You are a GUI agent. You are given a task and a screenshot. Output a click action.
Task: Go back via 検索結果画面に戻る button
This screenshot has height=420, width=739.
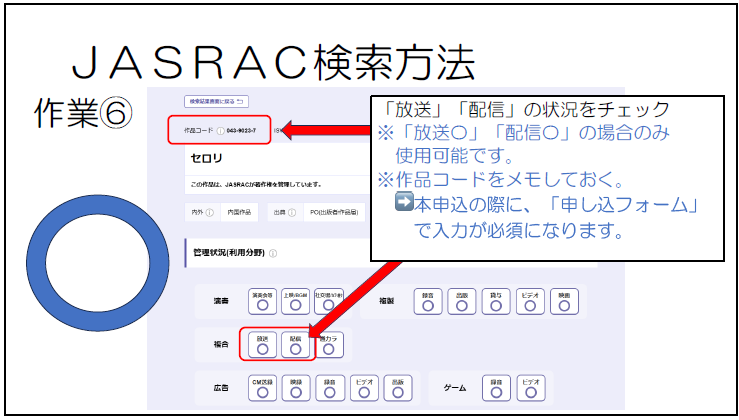click(x=216, y=101)
